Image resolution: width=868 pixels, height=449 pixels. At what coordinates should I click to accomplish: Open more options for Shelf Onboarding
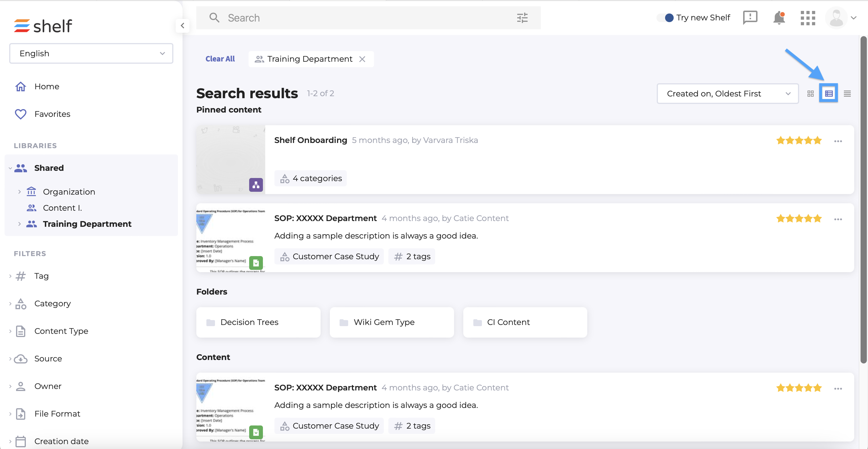[x=838, y=141]
